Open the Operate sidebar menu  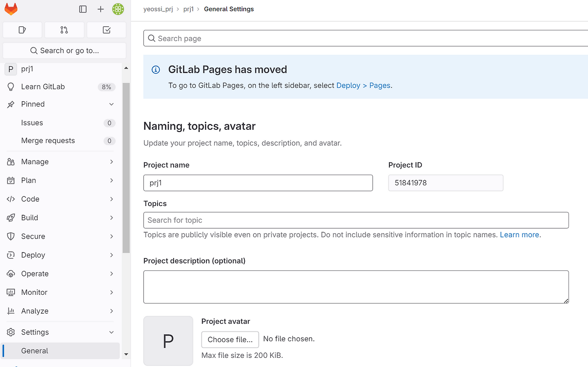35,273
